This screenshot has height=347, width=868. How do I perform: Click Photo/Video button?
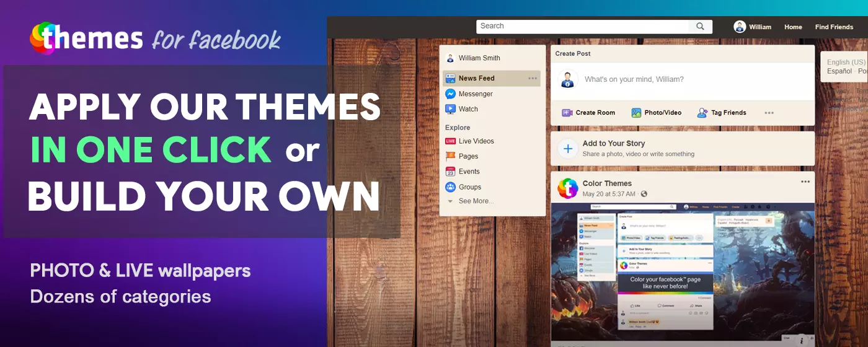(x=657, y=113)
